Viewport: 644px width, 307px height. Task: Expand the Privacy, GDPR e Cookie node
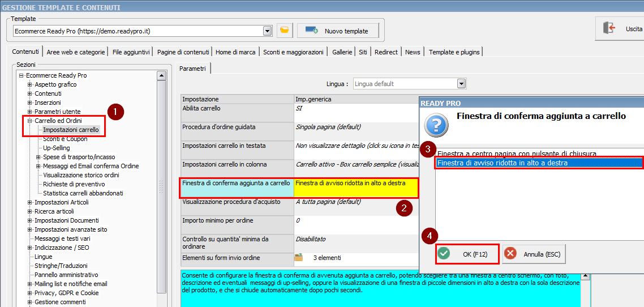[x=29, y=293]
